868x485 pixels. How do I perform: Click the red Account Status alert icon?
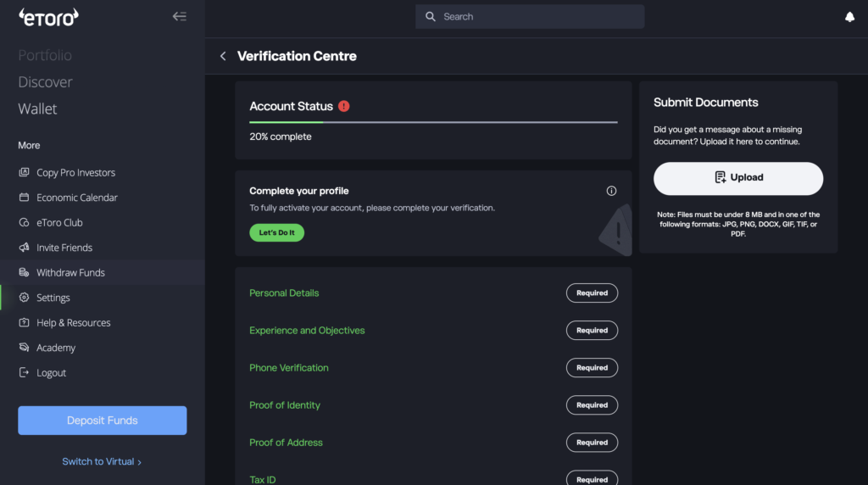[x=343, y=106]
